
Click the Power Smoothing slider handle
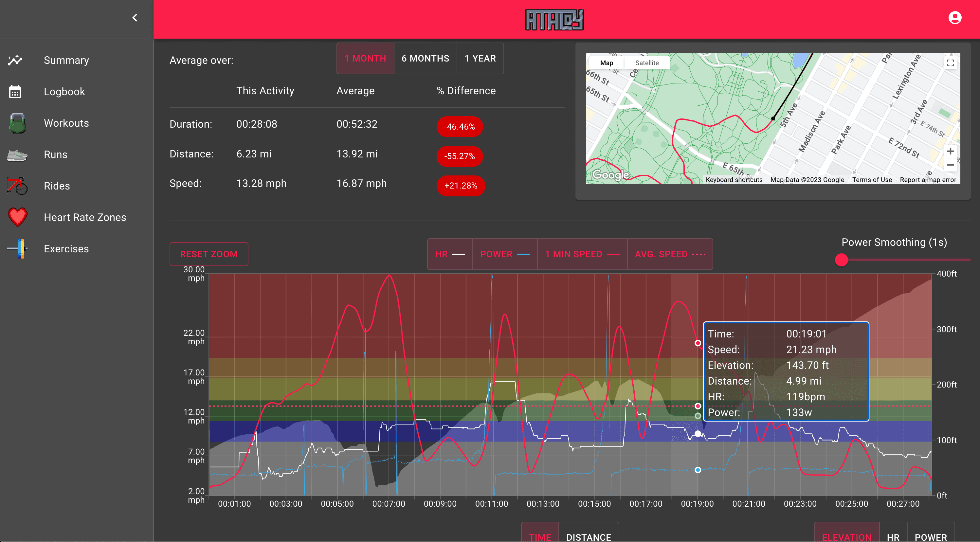[841, 260]
